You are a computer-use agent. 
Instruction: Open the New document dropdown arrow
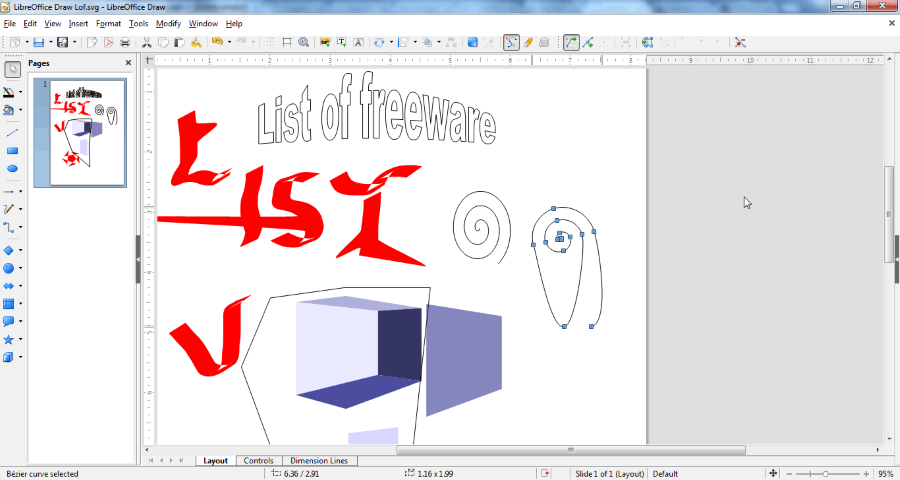point(27,42)
